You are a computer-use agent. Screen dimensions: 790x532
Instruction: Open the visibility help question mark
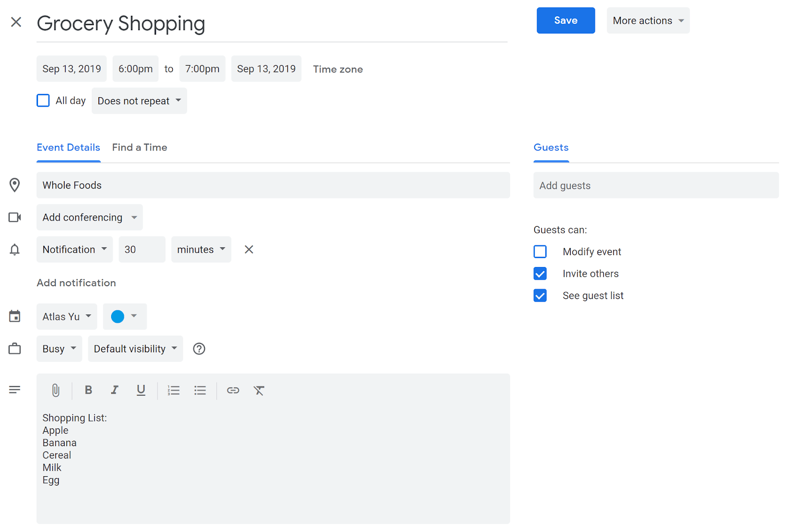pyautogui.click(x=199, y=349)
